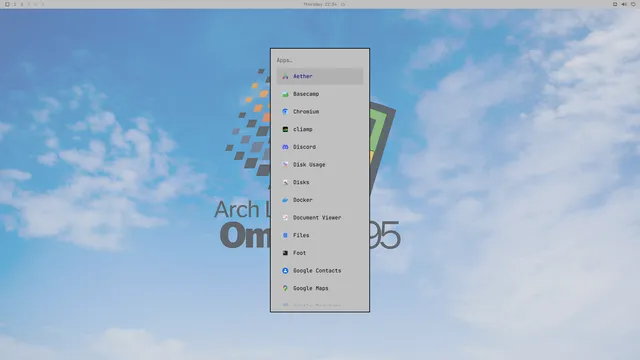Screen dimensions: 640x360
Task: Start cliamp via its icon
Action: [285, 129]
